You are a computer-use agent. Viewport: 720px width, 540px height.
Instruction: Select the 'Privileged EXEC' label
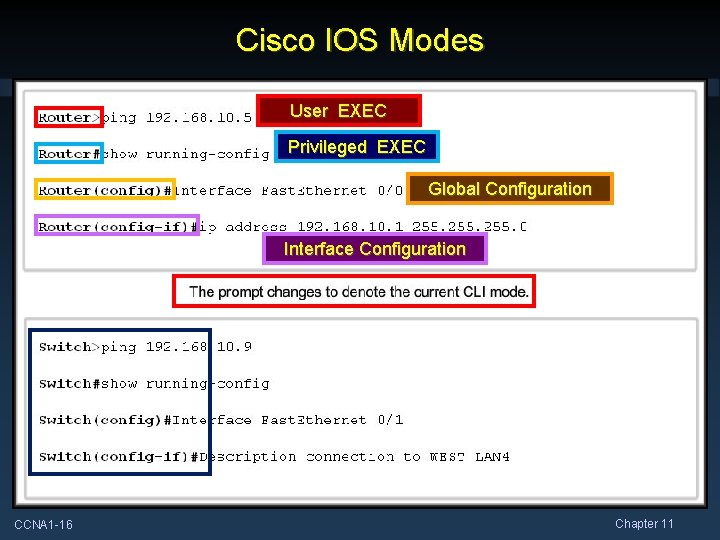pos(357,146)
